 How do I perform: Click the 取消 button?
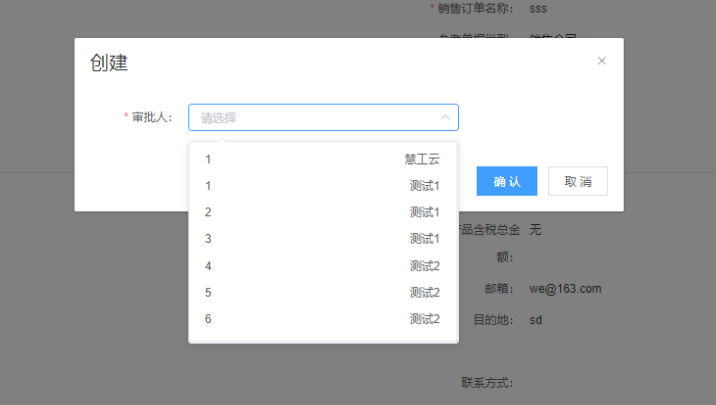(578, 181)
